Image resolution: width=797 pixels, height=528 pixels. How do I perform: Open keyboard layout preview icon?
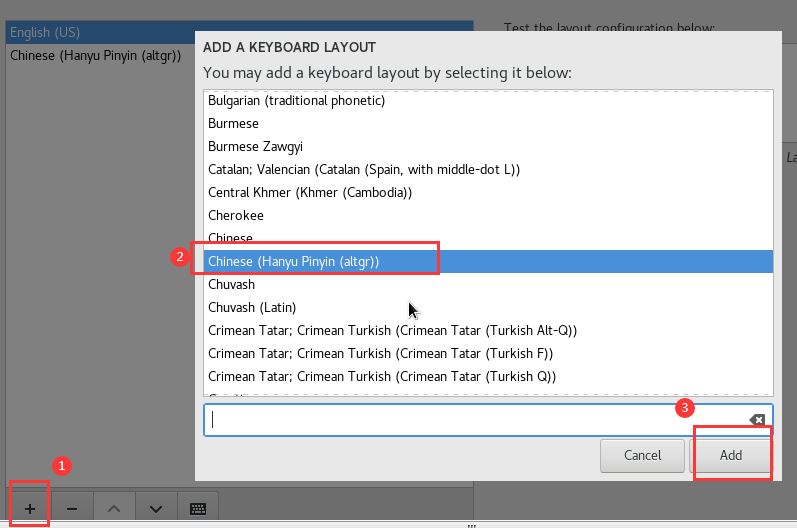(197, 508)
